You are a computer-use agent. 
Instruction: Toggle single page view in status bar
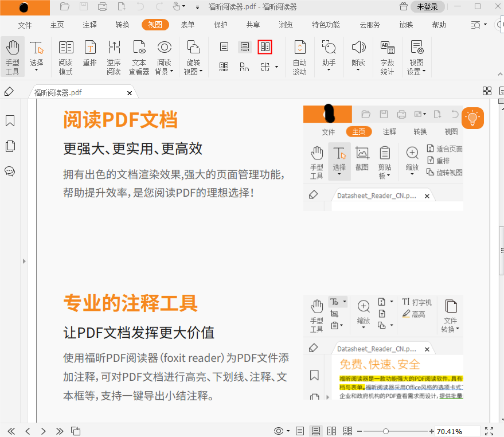click(299, 431)
